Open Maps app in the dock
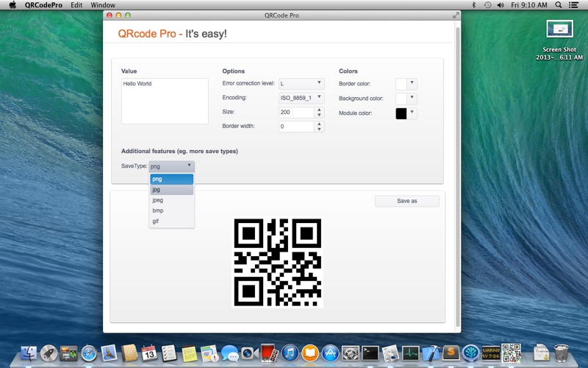This screenshot has width=588, height=368. pyautogui.click(x=209, y=353)
